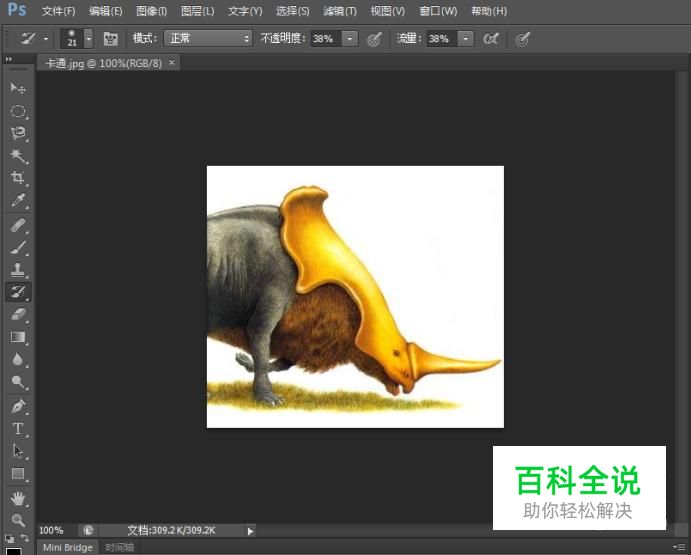
Task: Open the 选择(S) menu
Action: pyautogui.click(x=292, y=11)
